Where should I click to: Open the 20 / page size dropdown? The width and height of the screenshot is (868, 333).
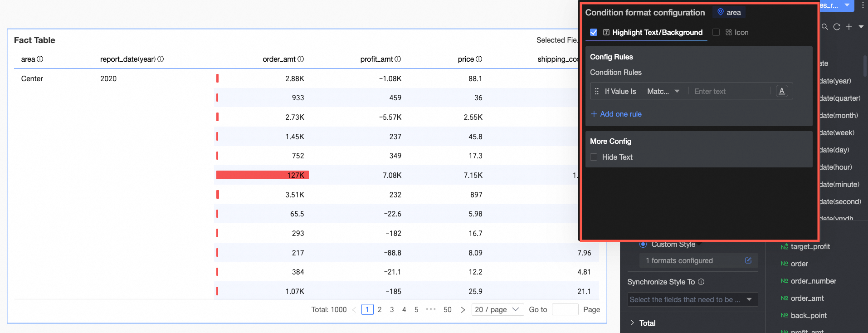[497, 309]
